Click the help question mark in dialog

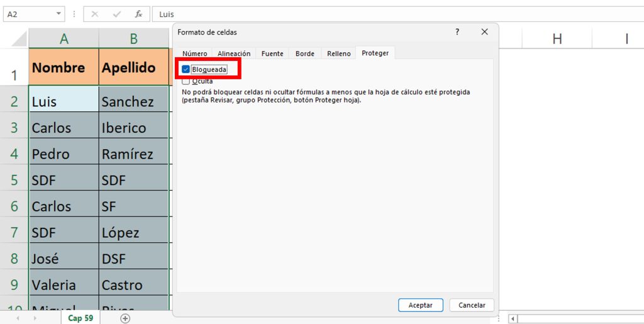457,32
